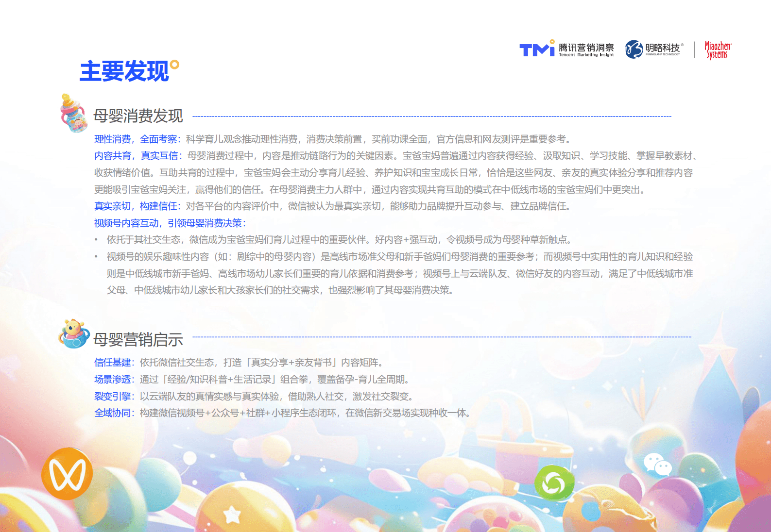
Task: Click the blue label 真实亲切，构建信任
Action: tap(136, 206)
